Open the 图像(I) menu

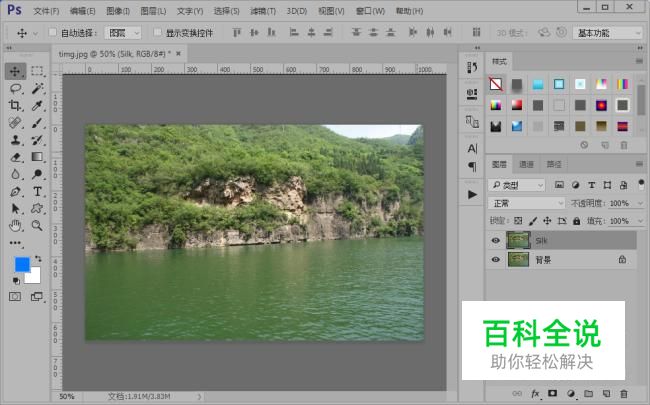118,11
